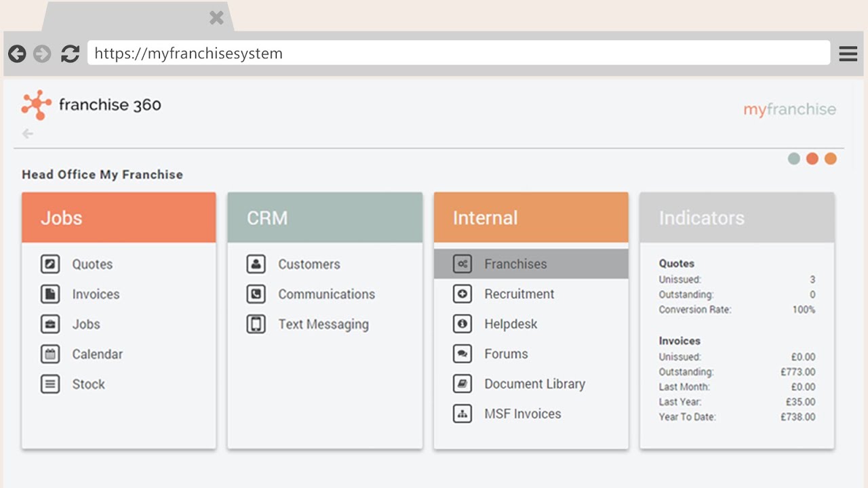
Task: Click the Invoices document icon
Action: (50, 293)
